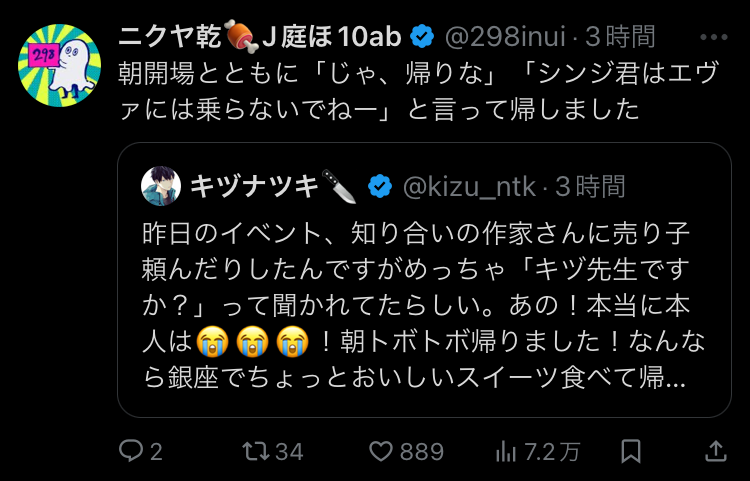Open the share upload icon
This screenshot has width=750, height=481.
[718, 451]
